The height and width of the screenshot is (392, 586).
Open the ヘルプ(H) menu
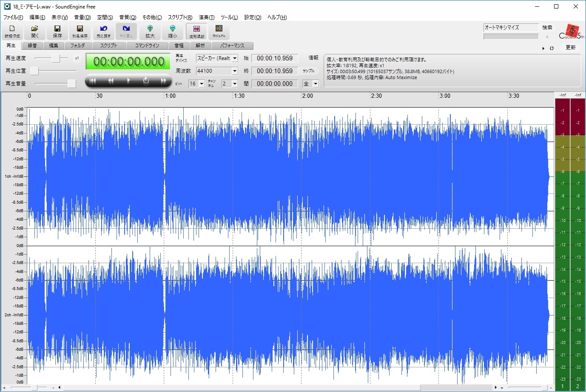(277, 17)
